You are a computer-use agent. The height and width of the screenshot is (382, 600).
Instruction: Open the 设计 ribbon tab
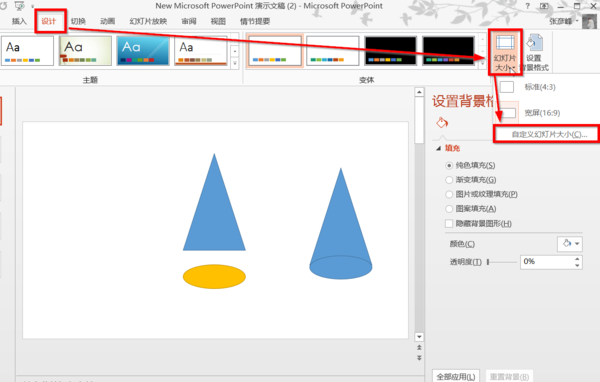pyautogui.click(x=49, y=21)
